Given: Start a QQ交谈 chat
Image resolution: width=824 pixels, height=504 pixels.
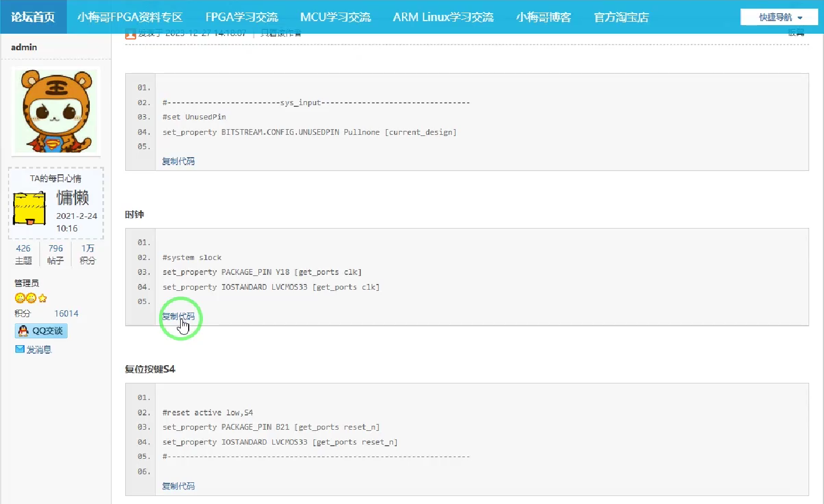Looking at the screenshot, I should 41,331.
